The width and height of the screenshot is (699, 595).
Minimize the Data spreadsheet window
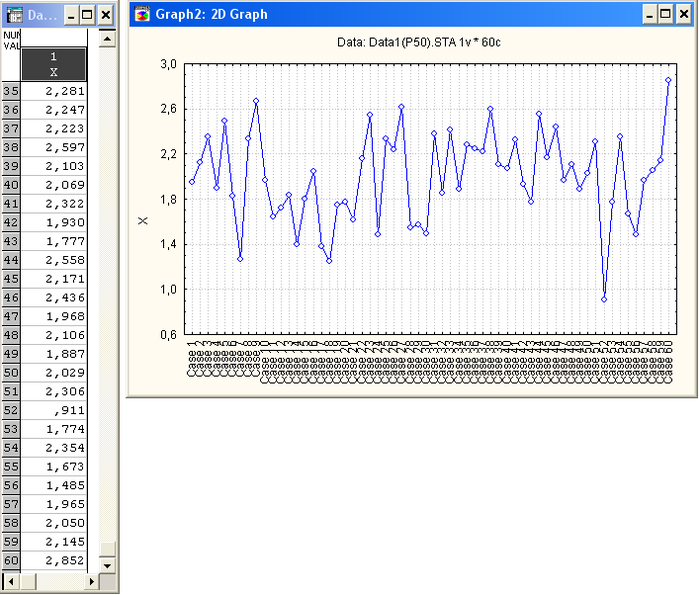click(71, 15)
